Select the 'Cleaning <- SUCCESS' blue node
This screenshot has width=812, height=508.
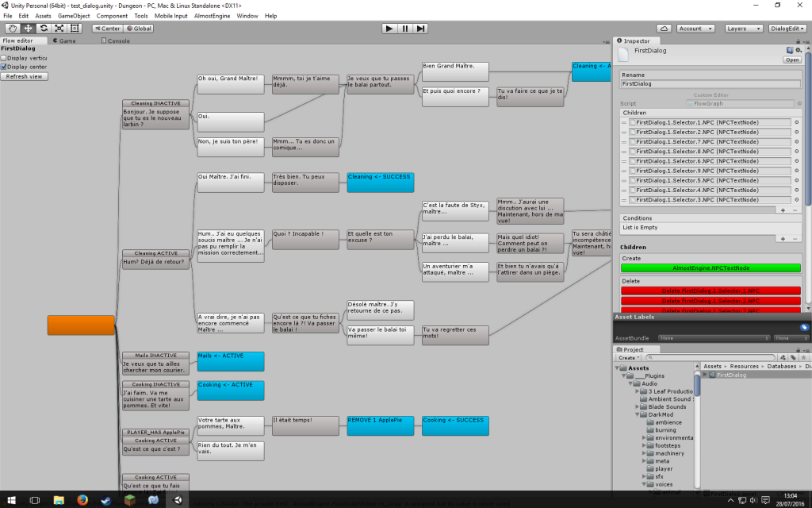pyautogui.click(x=381, y=183)
